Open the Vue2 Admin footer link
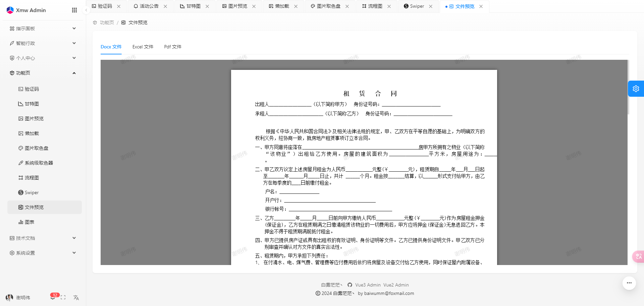Viewport: 644px width, 306px height. pos(396,285)
